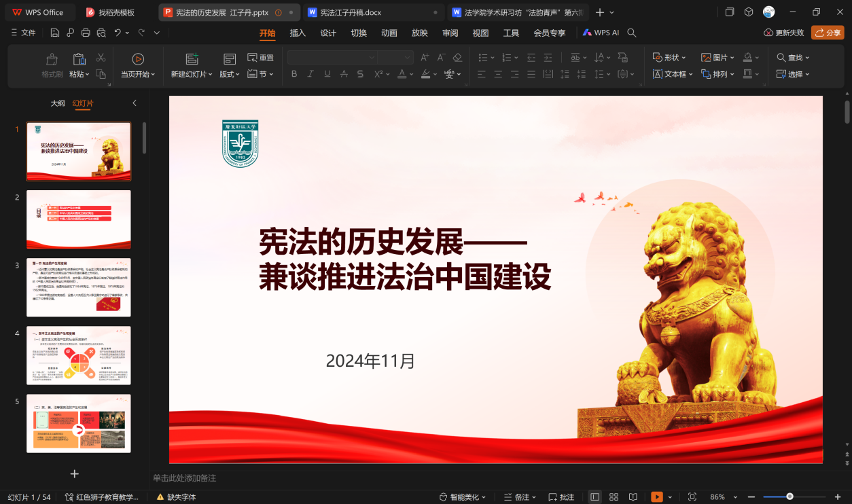The width and height of the screenshot is (852, 504).
Task: Click the 分享 share button
Action: (828, 33)
